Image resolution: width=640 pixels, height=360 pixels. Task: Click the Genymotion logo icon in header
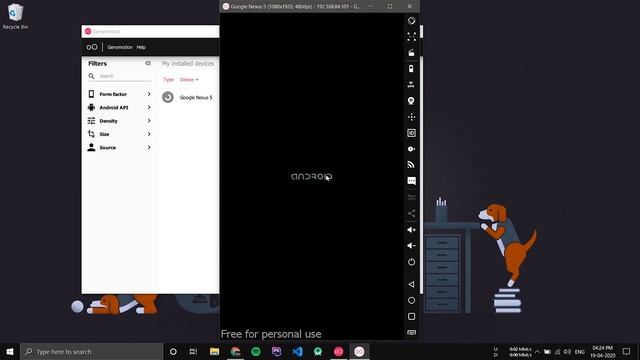pos(92,47)
